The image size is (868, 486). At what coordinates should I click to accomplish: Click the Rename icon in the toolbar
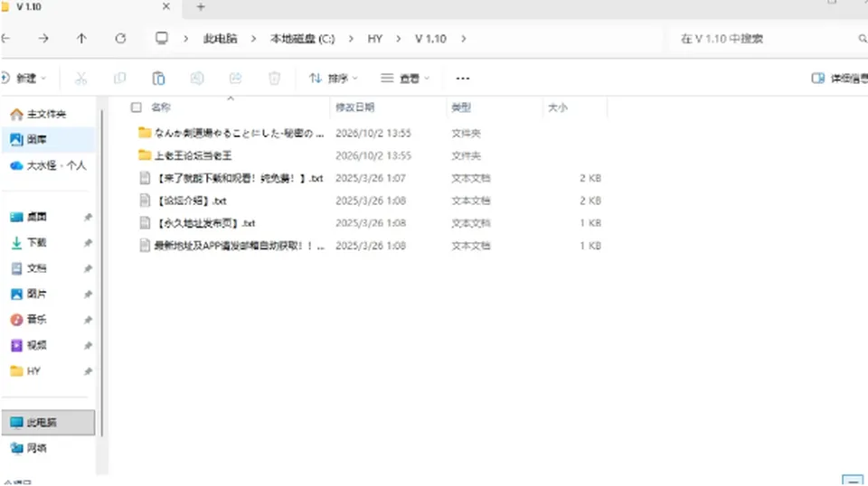pos(197,79)
